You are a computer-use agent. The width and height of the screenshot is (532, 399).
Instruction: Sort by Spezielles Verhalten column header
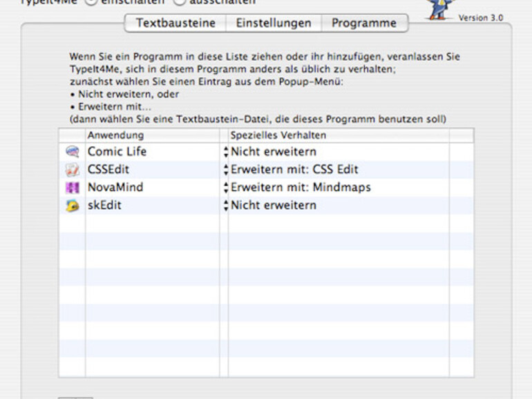pyautogui.click(x=339, y=135)
